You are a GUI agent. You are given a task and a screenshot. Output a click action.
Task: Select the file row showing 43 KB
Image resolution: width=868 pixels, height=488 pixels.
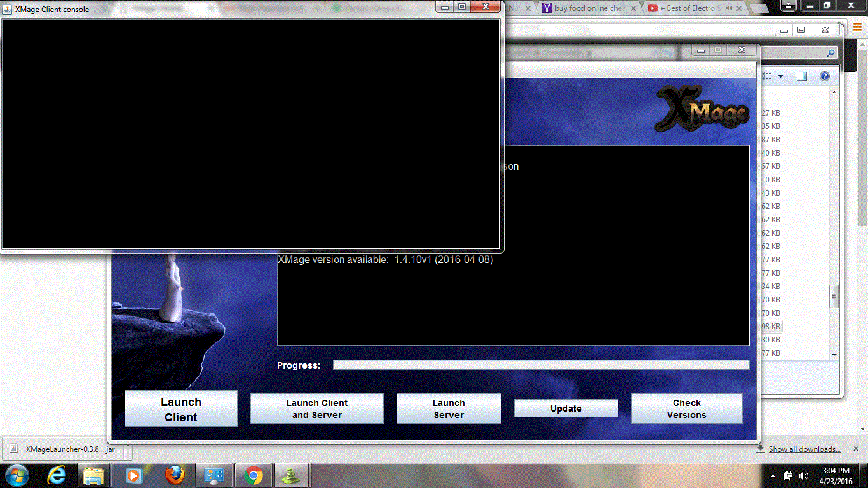pyautogui.click(x=771, y=193)
